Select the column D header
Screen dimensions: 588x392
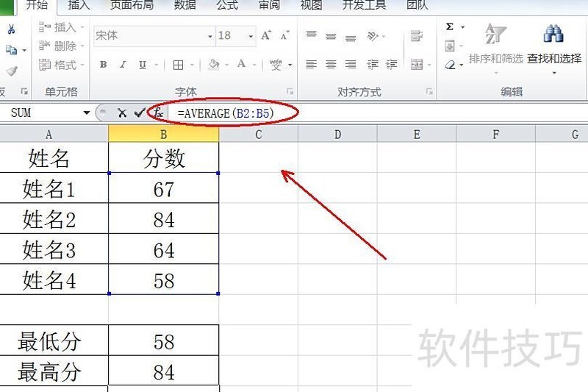tap(337, 135)
